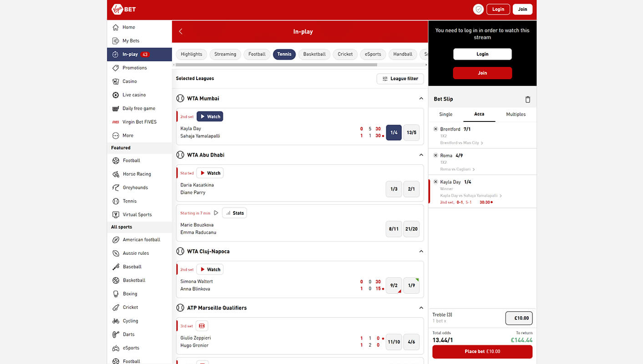Click Login in the stream panel
643x364 pixels.
pyautogui.click(x=482, y=54)
